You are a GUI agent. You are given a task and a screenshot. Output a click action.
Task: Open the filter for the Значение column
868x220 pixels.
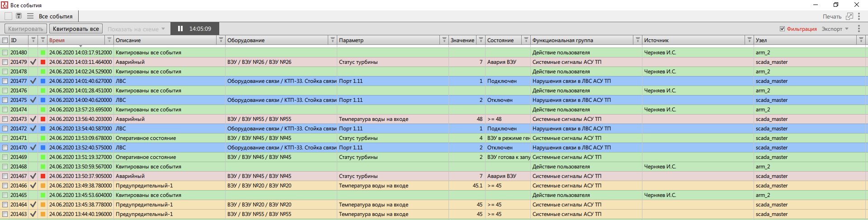click(x=481, y=40)
